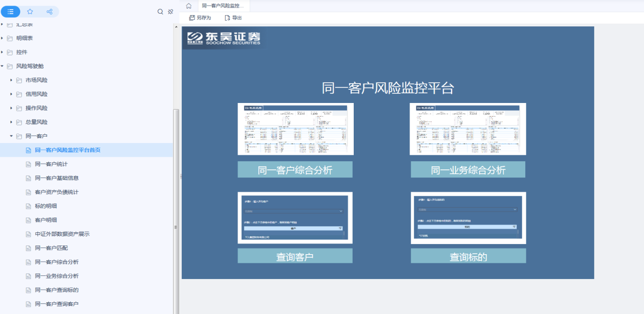644x314 pixels.
Task: Open 同一客户统计 report in tree
Action: tap(51, 164)
